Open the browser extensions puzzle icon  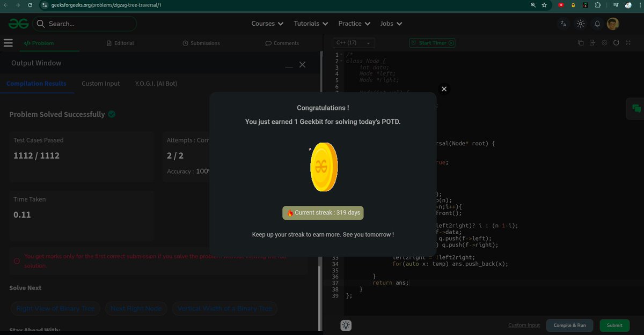pos(597,5)
